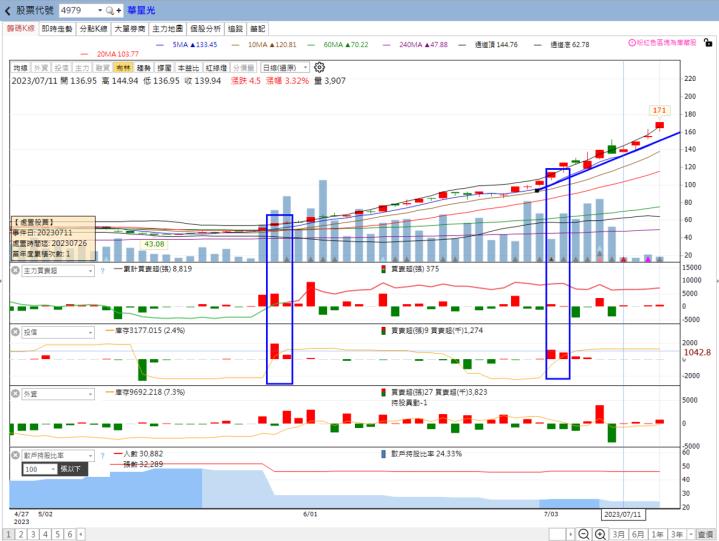
Task: Click the 華星光 stock name link
Action: point(141,10)
